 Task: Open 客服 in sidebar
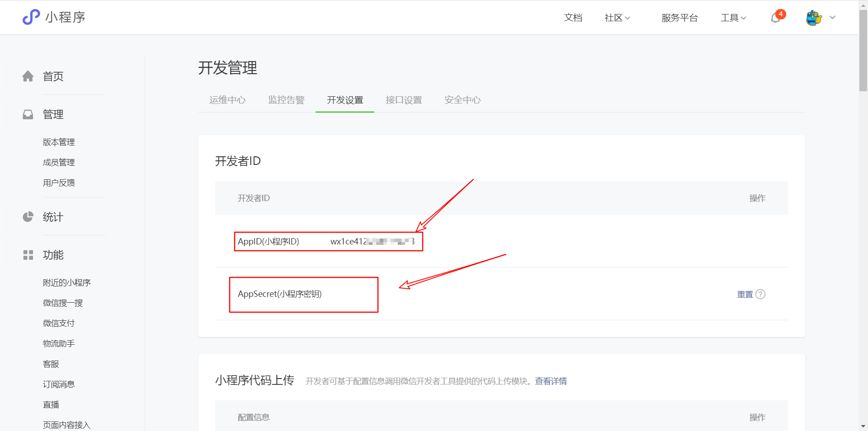pyautogui.click(x=51, y=364)
